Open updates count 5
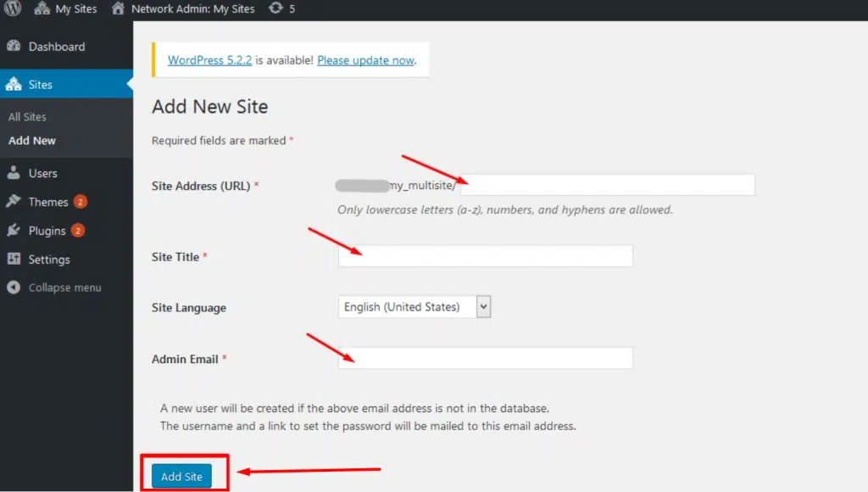Viewport: 868px width, 492px height. tap(292, 9)
